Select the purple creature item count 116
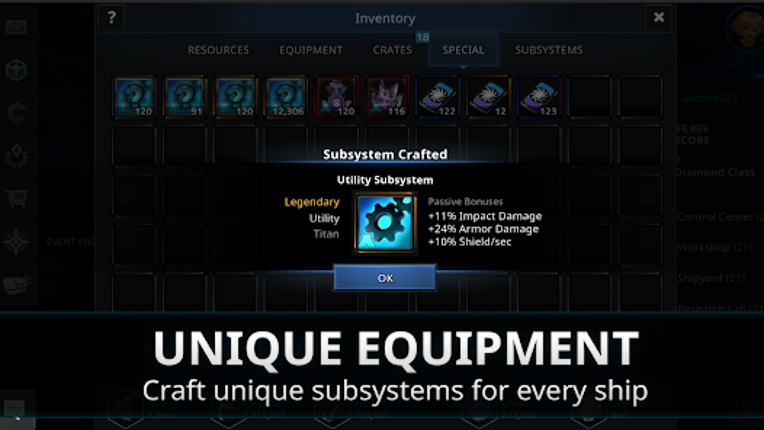The height and width of the screenshot is (430, 764). [x=387, y=97]
